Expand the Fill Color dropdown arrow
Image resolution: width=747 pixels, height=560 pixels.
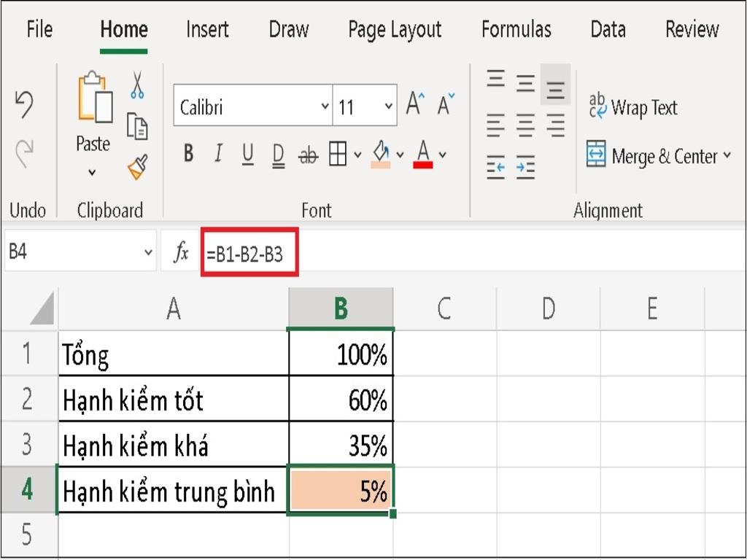(x=398, y=154)
